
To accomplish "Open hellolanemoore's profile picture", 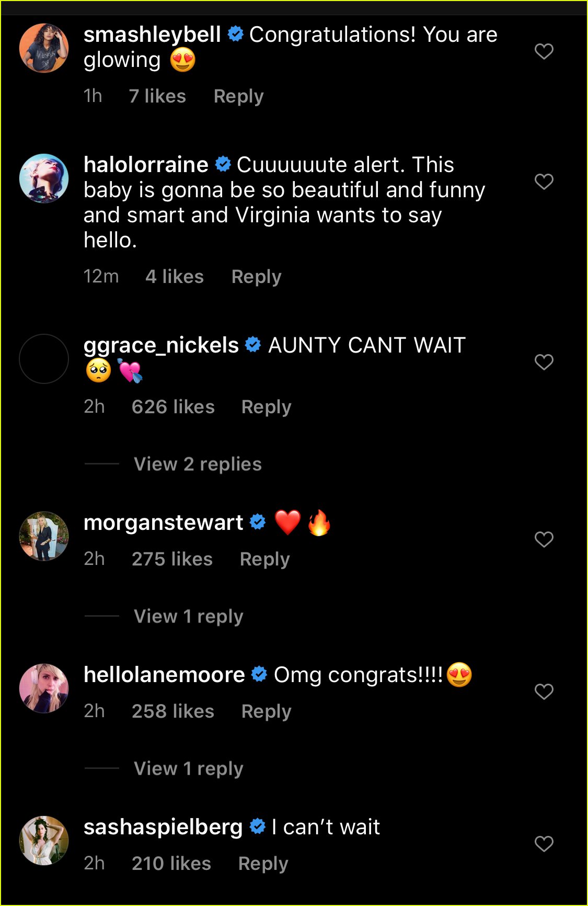I will (x=44, y=688).
